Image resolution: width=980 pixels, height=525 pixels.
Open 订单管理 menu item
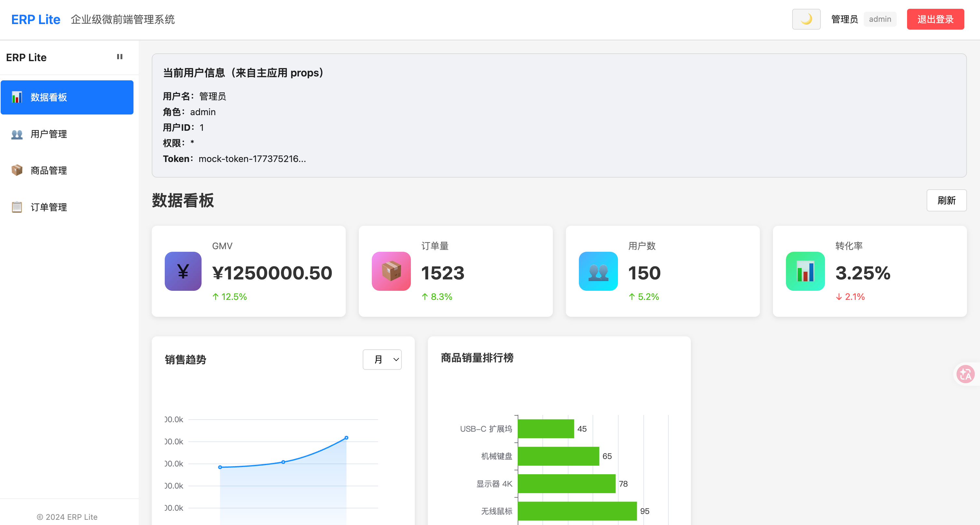pos(67,207)
